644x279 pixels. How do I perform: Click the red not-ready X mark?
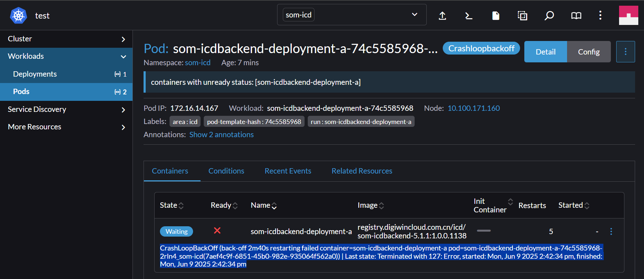217,231
